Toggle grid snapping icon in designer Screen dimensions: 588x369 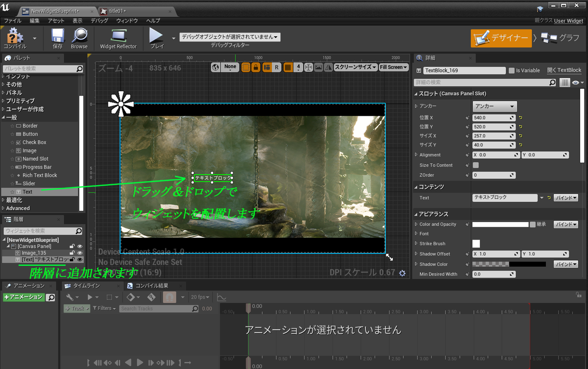pos(288,67)
